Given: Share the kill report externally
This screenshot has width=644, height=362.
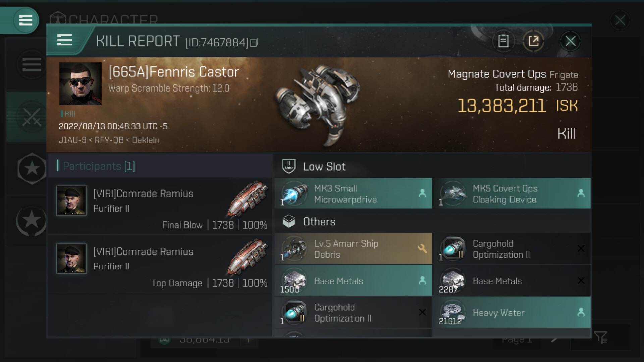Looking at the screenshot, I should (533, 41).
